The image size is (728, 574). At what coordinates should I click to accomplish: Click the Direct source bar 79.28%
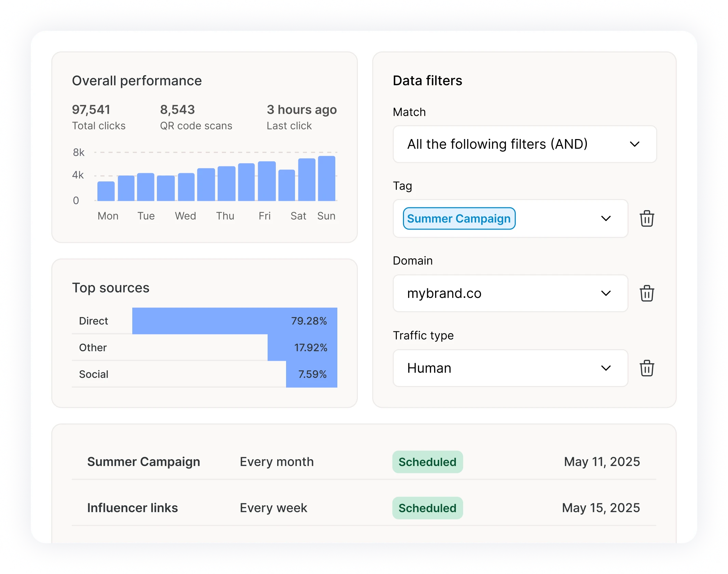[234, 321]
